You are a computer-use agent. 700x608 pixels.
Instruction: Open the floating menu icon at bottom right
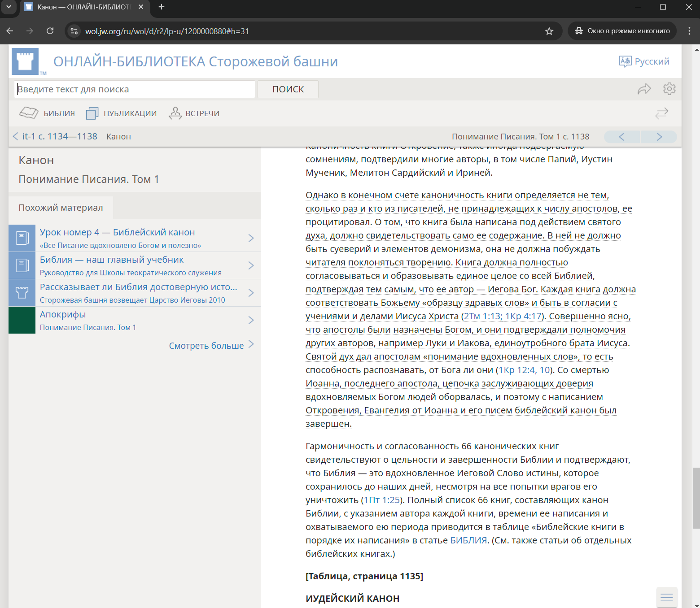pyautogui.click(x=667, y=597)
